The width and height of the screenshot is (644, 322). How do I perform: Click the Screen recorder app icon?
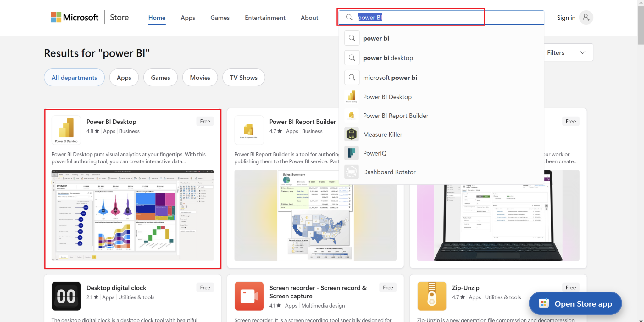249,296
